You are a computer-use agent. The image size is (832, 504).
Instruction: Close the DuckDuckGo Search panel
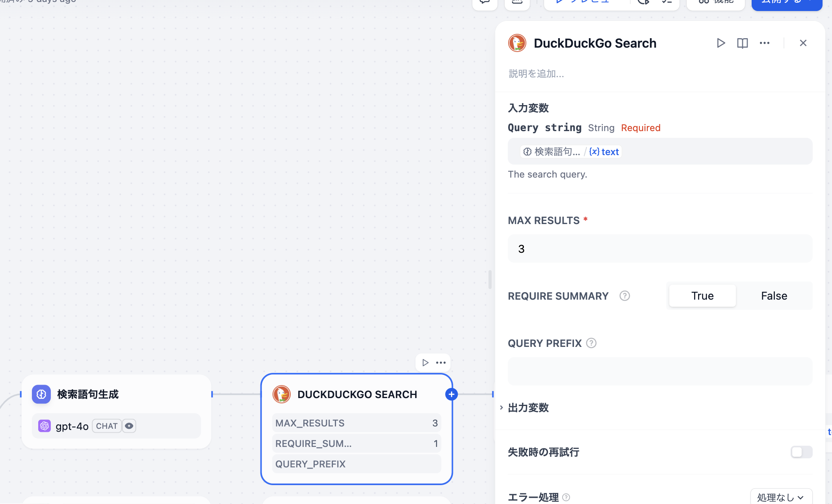point(803,43)
